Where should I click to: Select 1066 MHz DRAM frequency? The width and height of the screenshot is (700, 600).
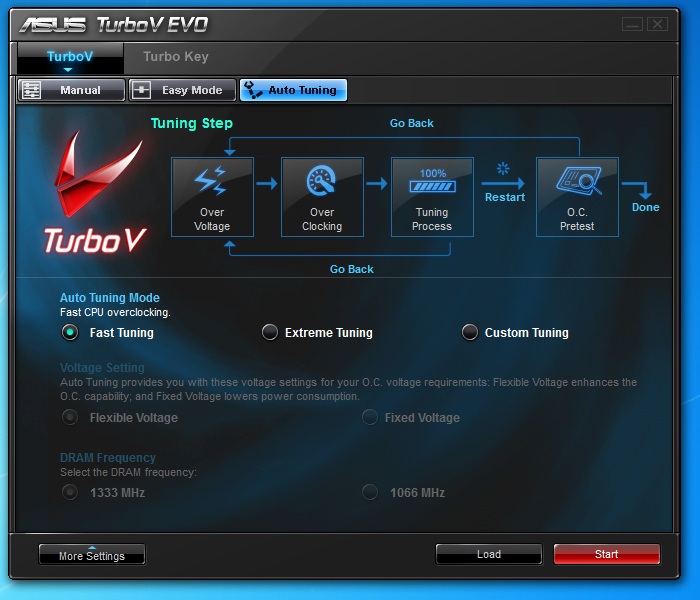(370, 492)
